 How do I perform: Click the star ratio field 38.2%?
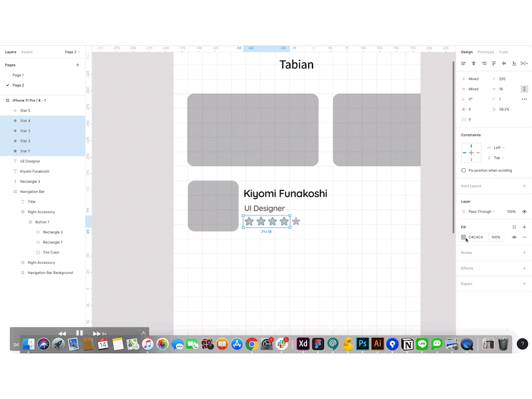pos(504,109)
